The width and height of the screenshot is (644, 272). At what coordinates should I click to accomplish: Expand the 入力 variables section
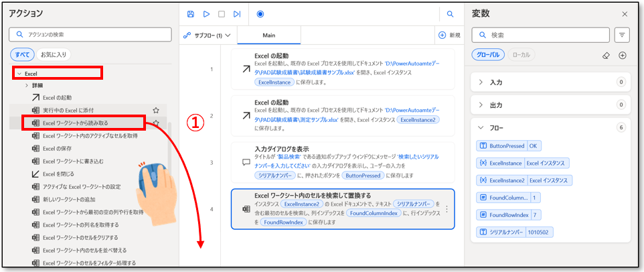[481, 82]
